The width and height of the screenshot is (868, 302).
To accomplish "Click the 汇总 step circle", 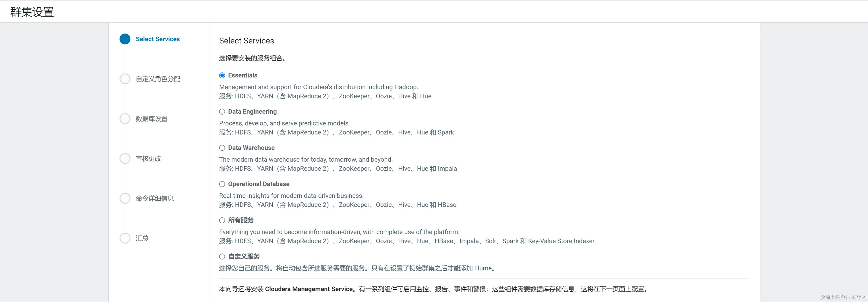I will pos(125,238).
